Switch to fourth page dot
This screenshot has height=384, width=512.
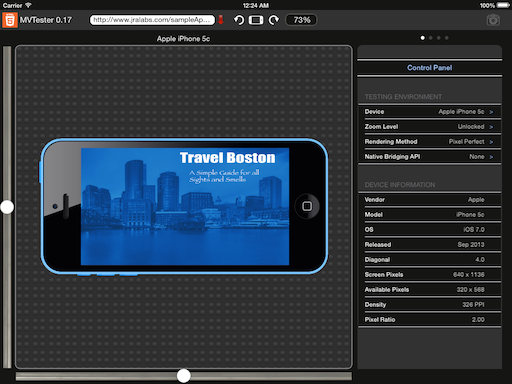coord(447,38)
